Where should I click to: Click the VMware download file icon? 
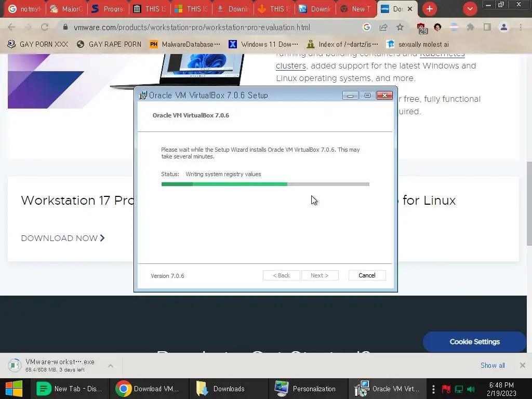[14, 365]
